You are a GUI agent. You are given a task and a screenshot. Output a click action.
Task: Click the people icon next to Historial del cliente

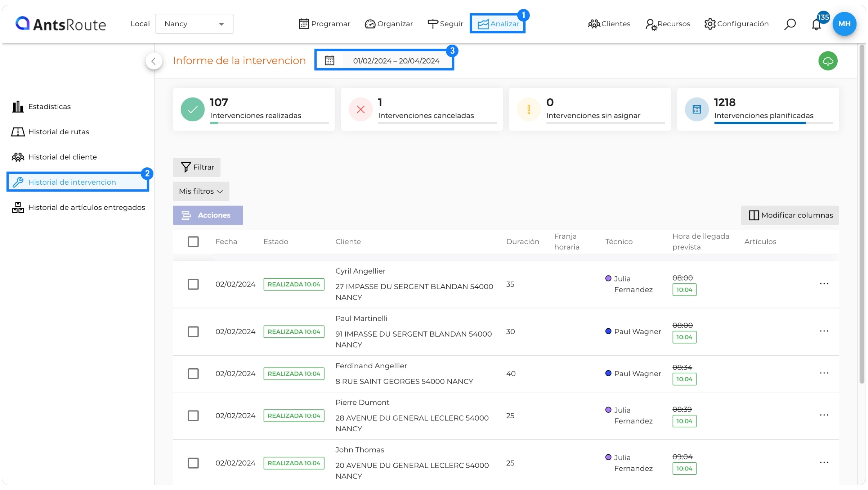[18, 157]
